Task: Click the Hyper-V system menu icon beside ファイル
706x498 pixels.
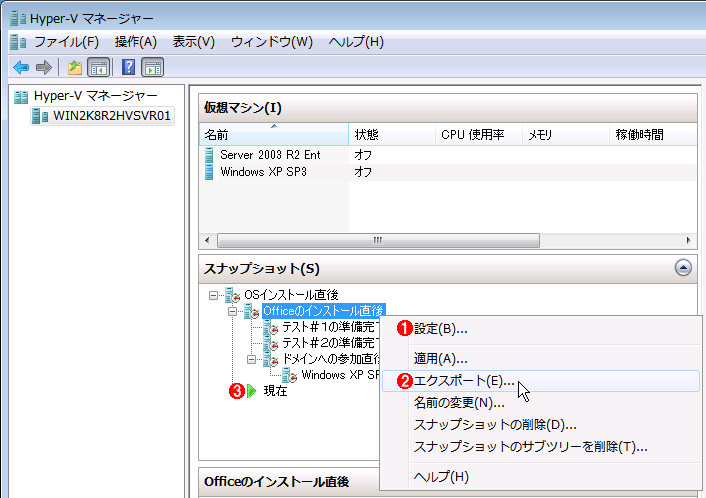Action: 18,42
